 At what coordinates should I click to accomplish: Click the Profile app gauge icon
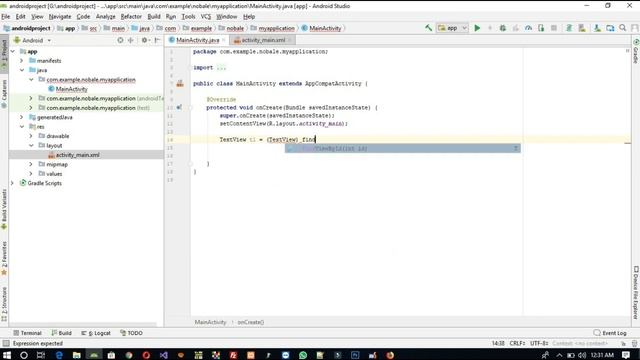[528, 28]
